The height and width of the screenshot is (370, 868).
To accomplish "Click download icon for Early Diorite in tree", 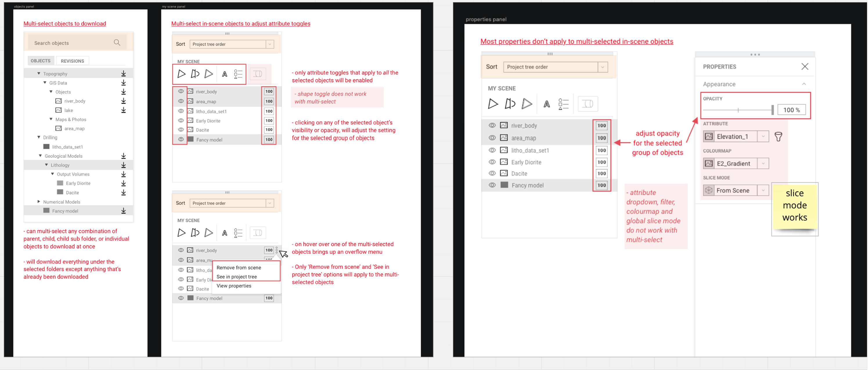I will click(124, 183).
